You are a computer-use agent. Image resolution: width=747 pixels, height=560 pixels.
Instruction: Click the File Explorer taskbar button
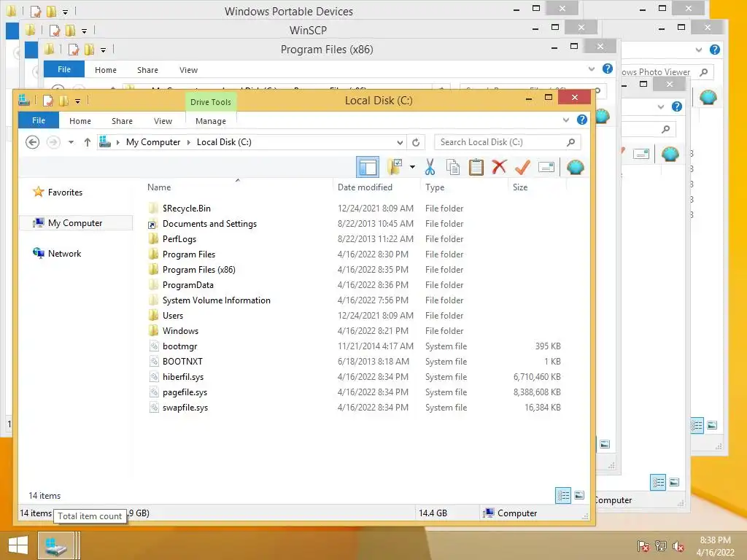[x=56, y=545]
